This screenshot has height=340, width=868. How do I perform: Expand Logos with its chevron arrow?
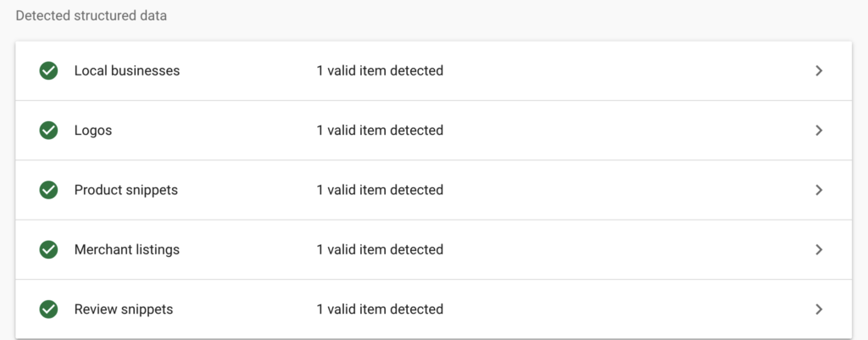(820, 130)
